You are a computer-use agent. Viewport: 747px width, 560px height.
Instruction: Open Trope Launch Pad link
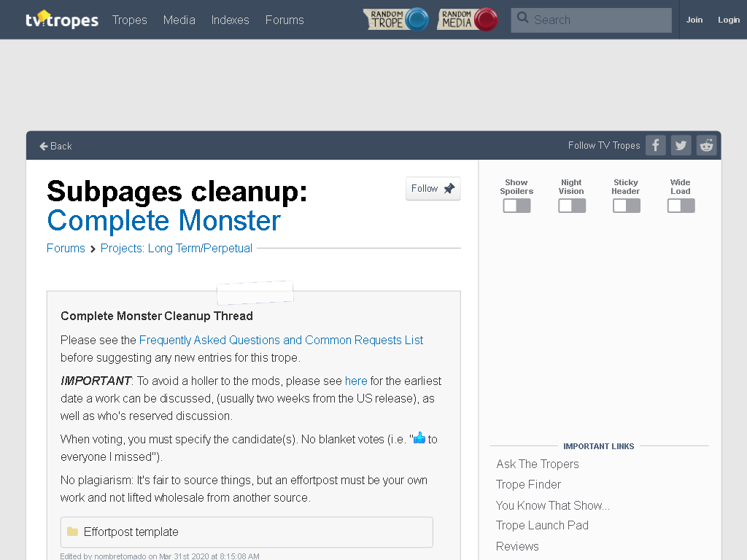click(542, 525)
